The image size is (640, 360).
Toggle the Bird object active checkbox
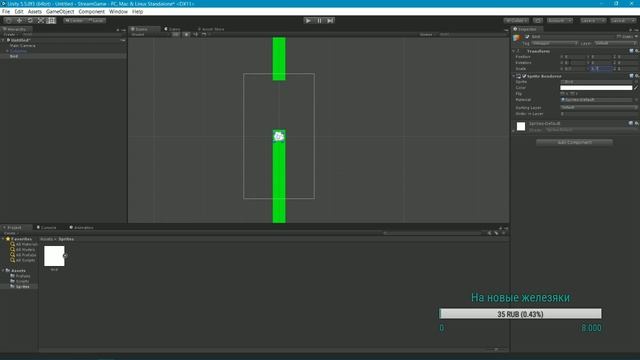coord(527,37)
